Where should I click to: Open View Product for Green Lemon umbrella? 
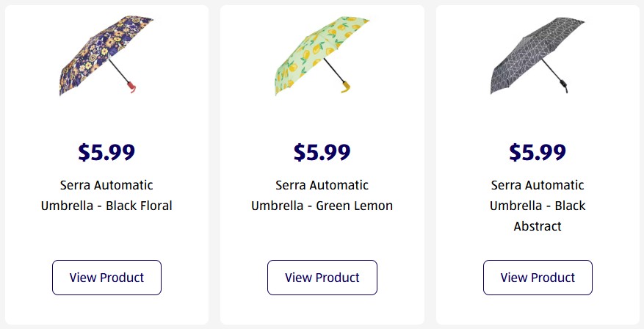(x=322, y=278)
